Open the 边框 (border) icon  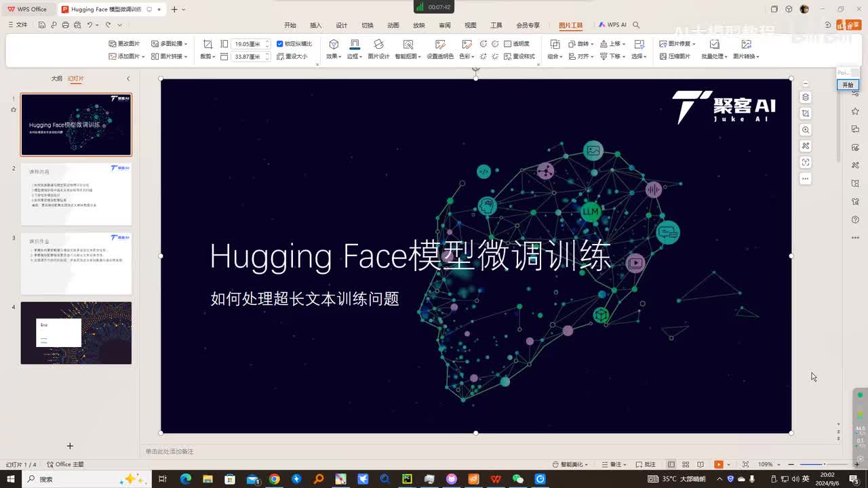click(x=354, y=44)
